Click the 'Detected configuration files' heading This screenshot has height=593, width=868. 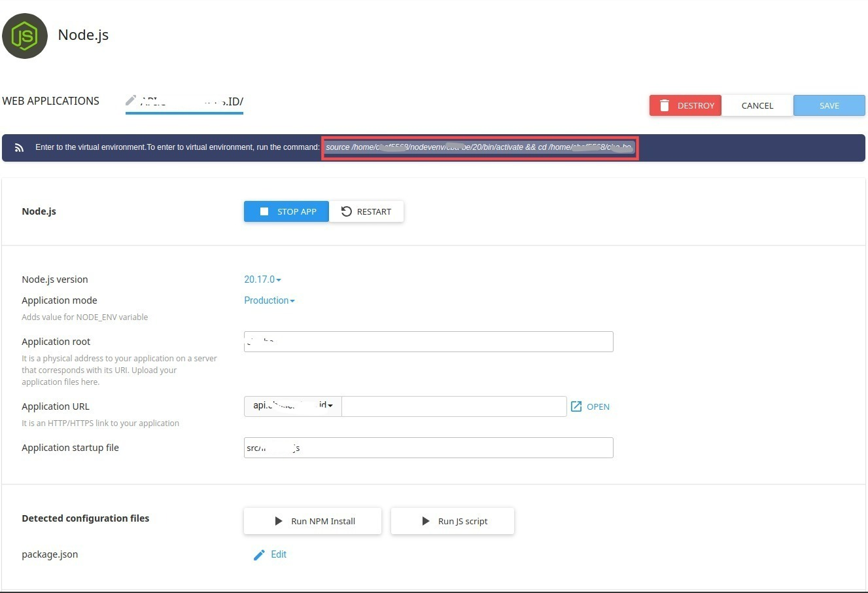click(86, 518)
